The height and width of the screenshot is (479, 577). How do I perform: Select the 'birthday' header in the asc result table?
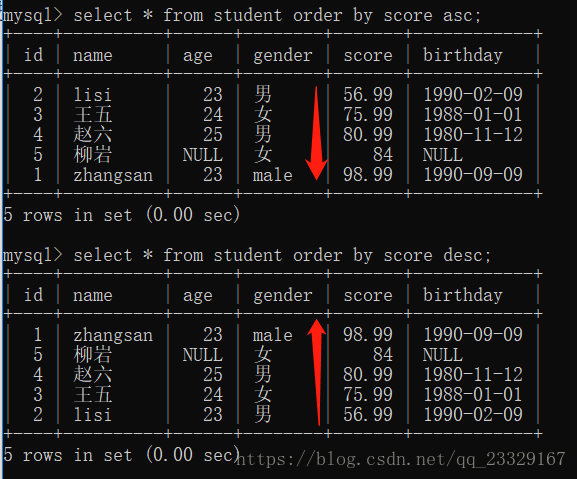(463, 56)
